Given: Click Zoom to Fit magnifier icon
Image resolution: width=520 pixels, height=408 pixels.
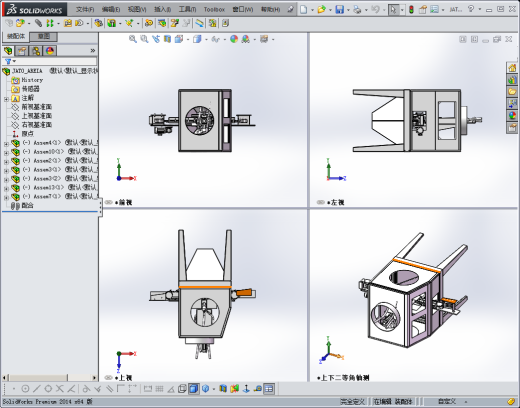Looking at the screenshot, I should (133, 39).
